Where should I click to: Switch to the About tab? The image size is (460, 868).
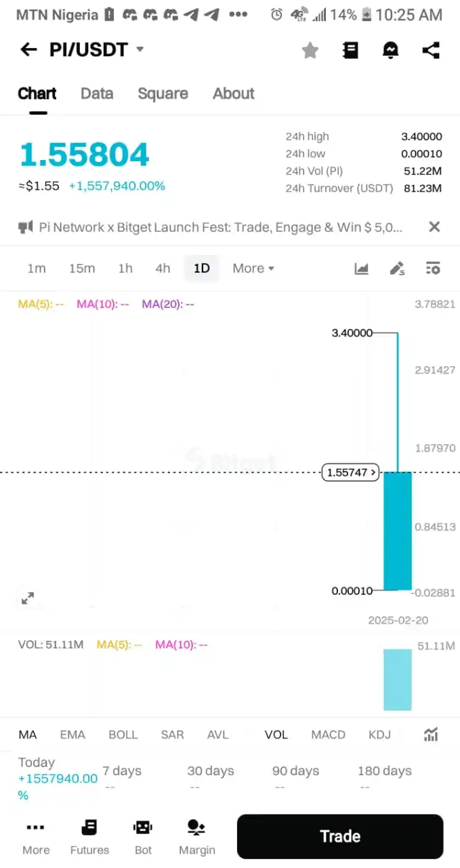click(x=234, y=94)
